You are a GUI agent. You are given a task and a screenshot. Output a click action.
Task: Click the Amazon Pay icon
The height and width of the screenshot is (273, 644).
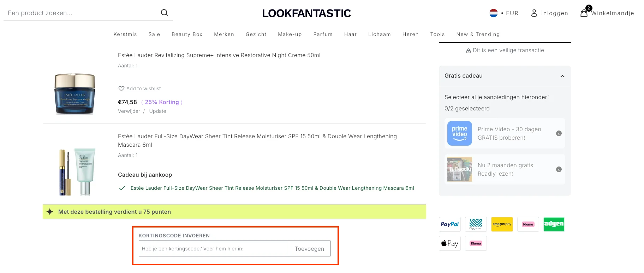502,224
